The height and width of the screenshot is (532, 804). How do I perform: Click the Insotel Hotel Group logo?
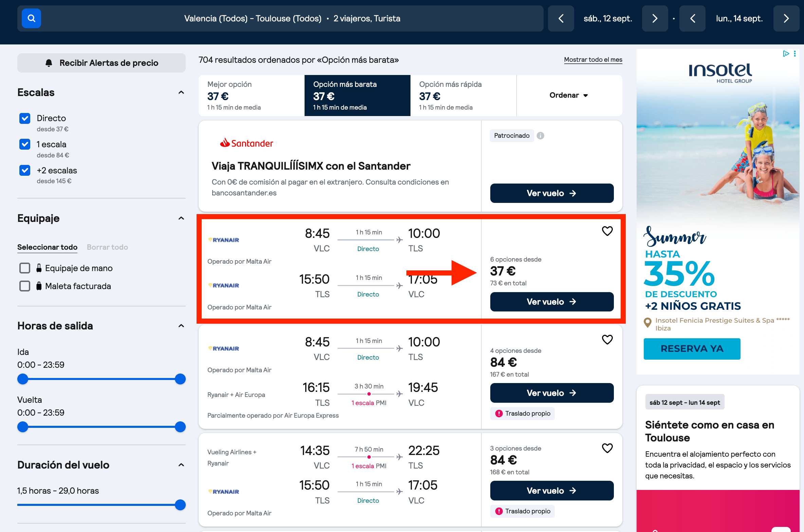click(x=720, y=73)
